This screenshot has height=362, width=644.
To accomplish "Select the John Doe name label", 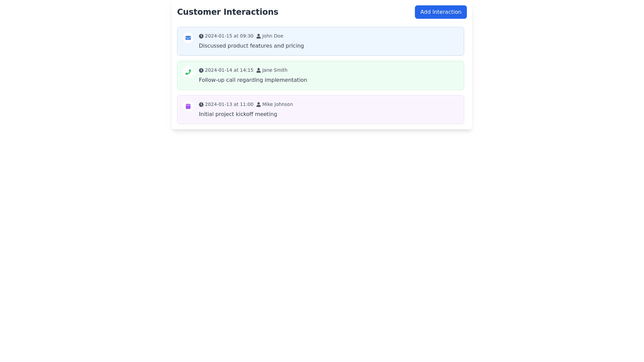I will pos(272,36).
